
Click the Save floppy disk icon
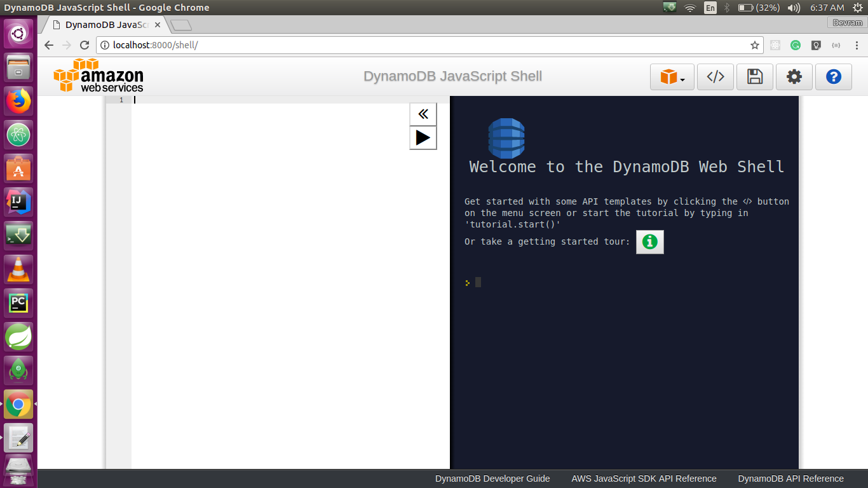point(755,77)
